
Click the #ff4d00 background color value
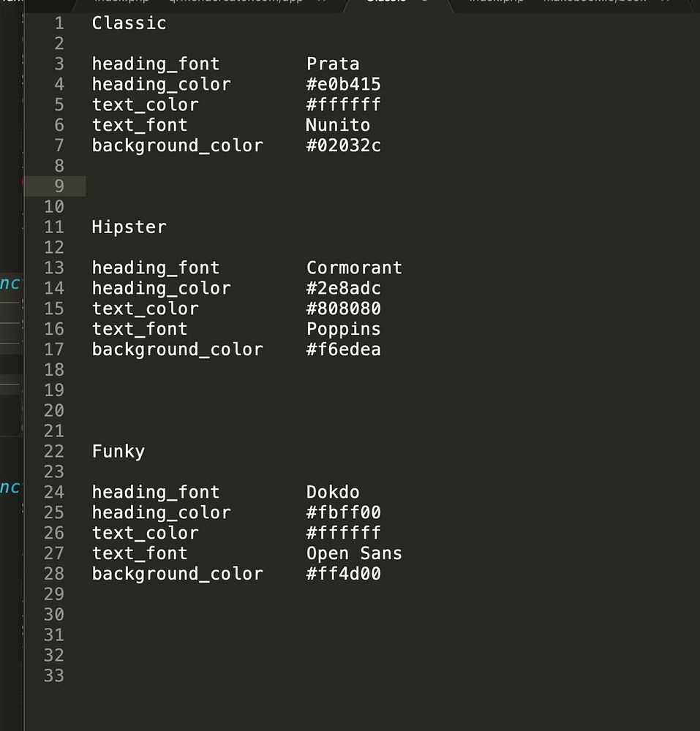(x=343, y=574)
